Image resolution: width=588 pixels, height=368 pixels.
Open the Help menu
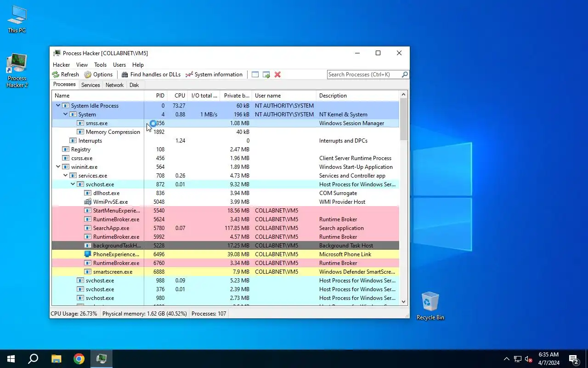pos(138,65)
